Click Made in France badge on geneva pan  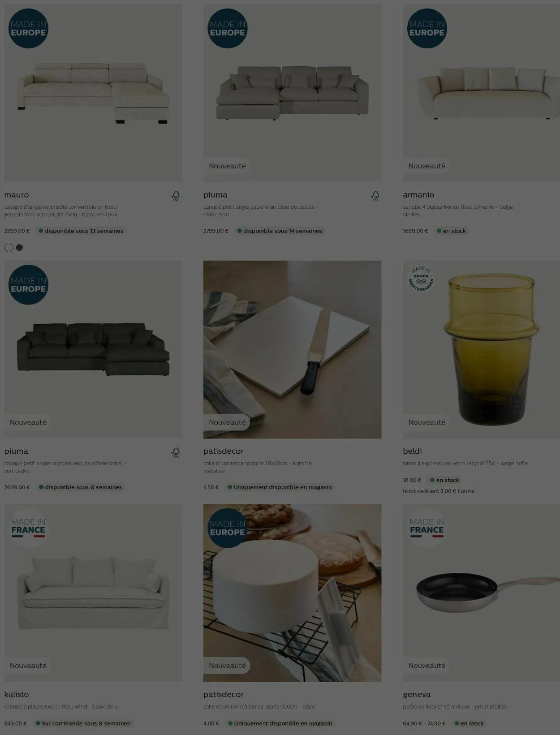point(427,528)
